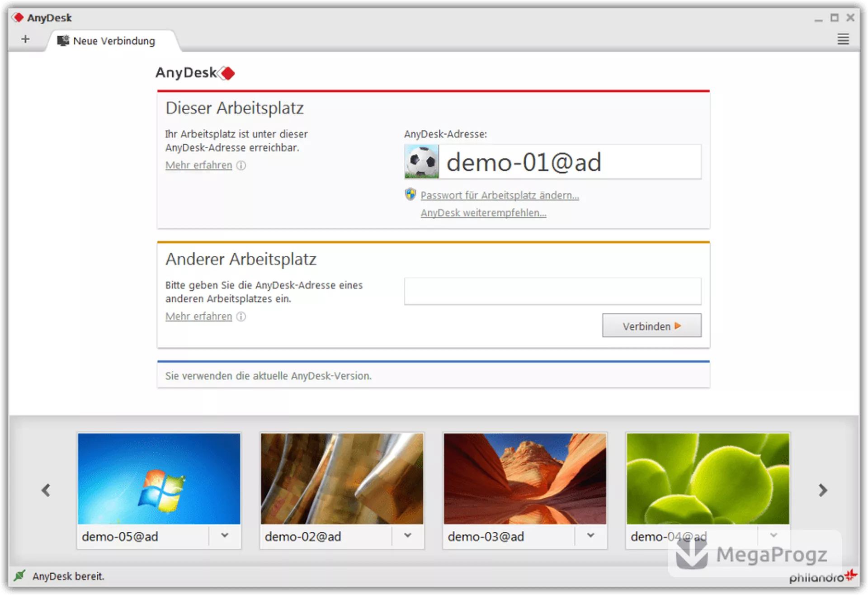Viewport: 868px width, 595px height.
Task: Click info icon beside Anderer Arbeitsplatz Mehr erfahren
Action: point(241,316)
